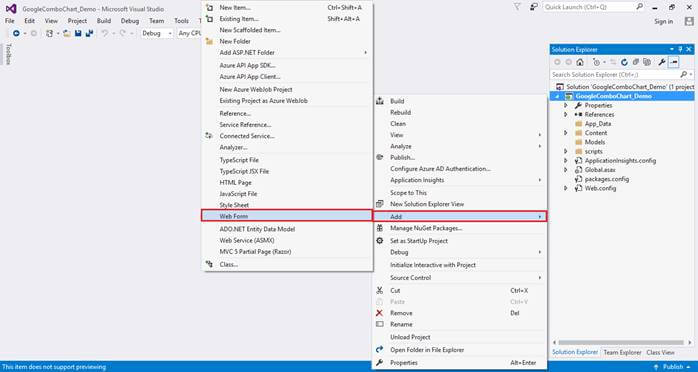
Task: Select Class from the Add submenu
Action: pyautogui.click(x=287, y=264)
